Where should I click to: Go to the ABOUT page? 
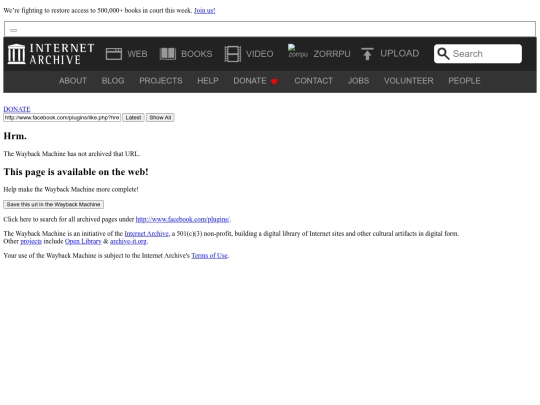[x=73, y=81]
